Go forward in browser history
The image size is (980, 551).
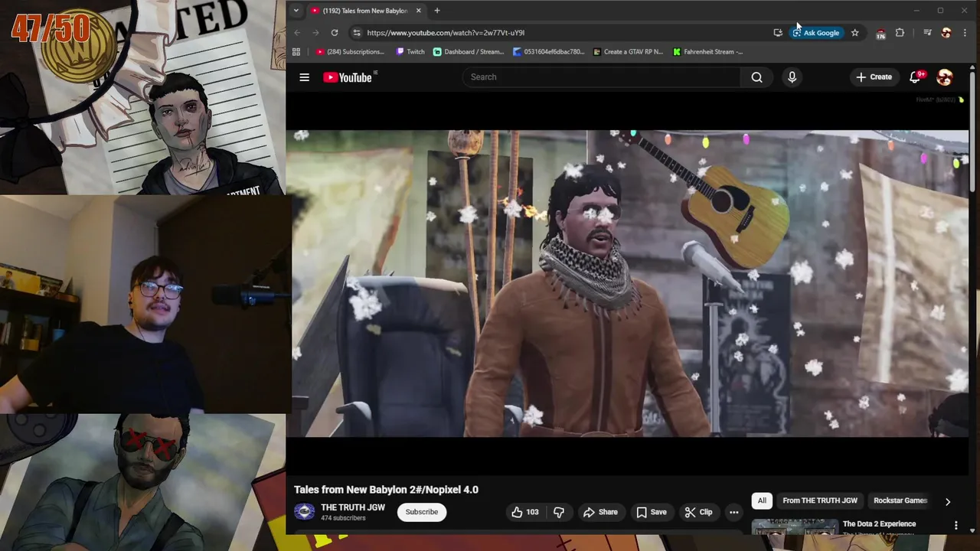click(316, 33)
